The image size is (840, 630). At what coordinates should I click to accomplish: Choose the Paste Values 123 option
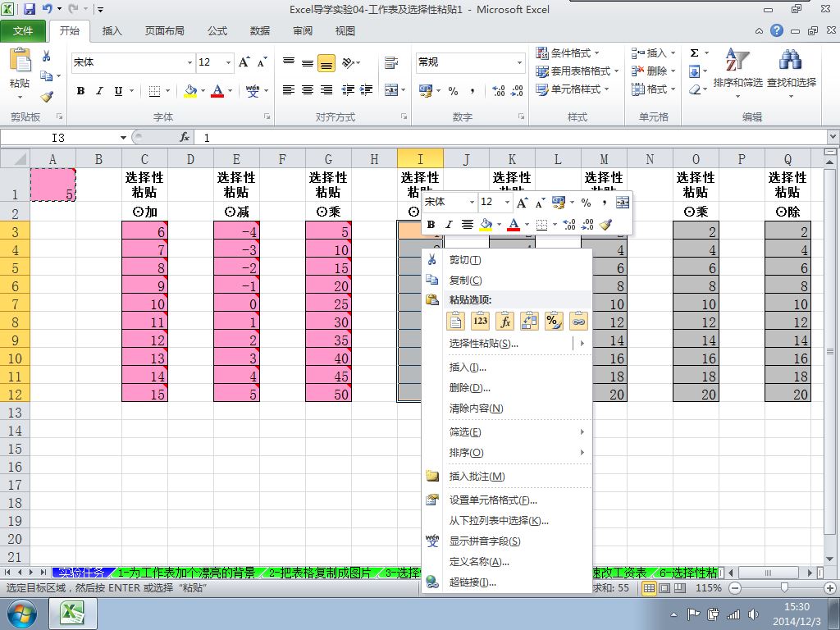(x=480, y=321)
